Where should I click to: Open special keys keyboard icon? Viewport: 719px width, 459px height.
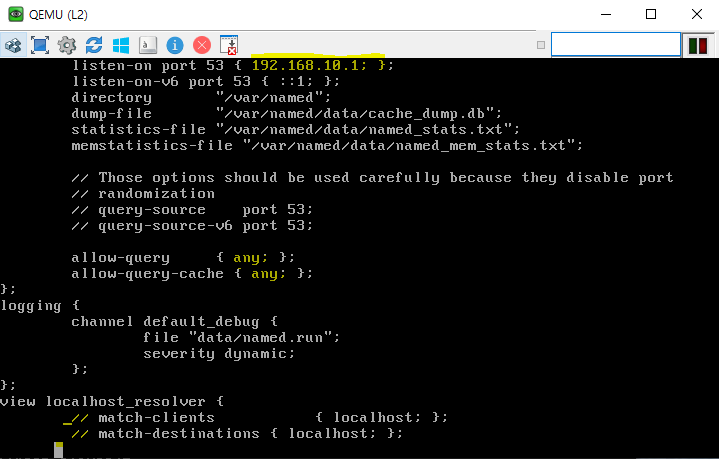click(148, 45)
